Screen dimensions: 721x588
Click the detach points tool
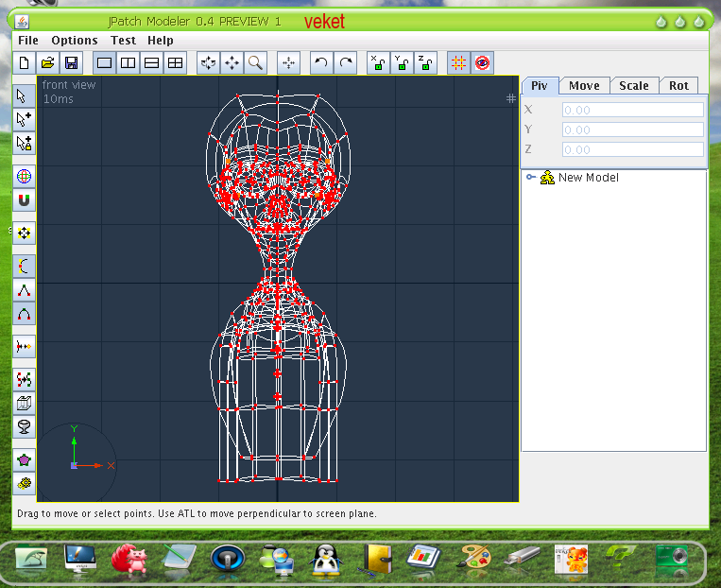(24, 346)
